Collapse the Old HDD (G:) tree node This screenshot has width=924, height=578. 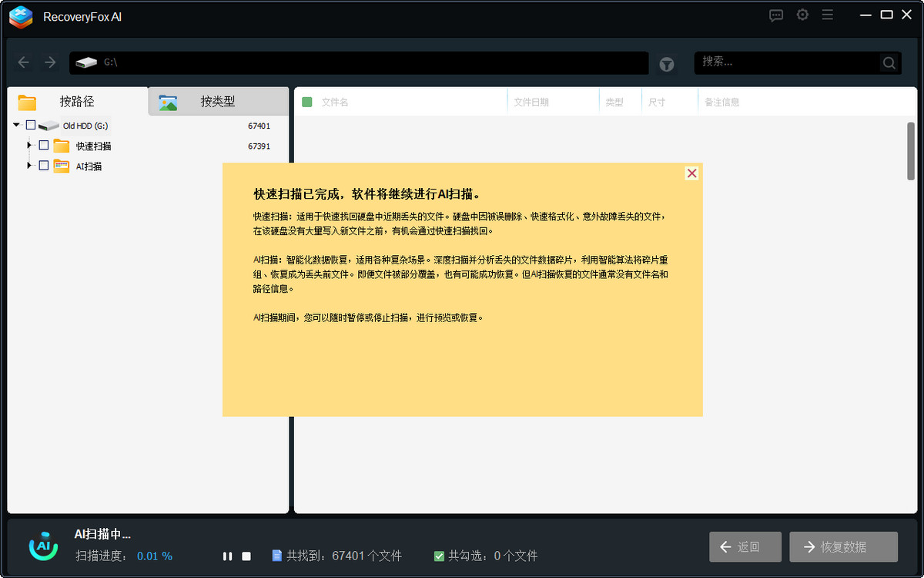click(x=16, y=125)
